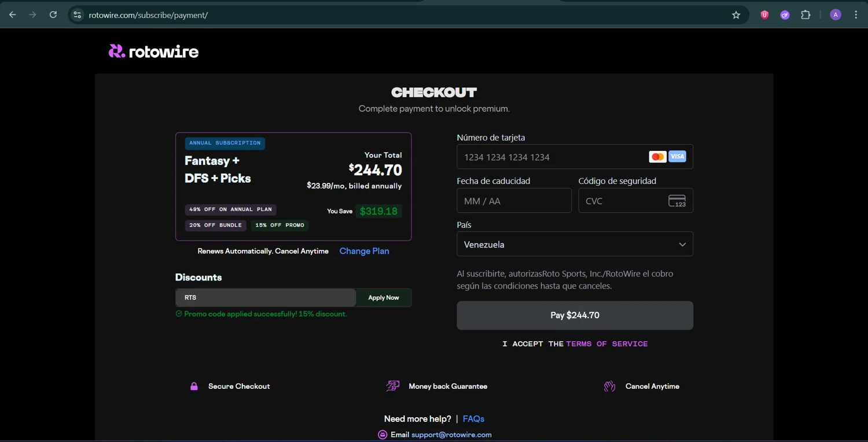Image resolution: width=868 pixels, height=442 pixels.
Task: Click the promo code field containing RTS
Action: pyautogui.click(x=266, y=297)
